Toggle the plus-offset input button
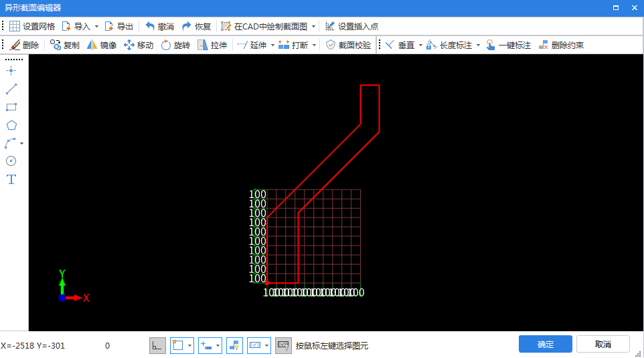 click(206, 345)
